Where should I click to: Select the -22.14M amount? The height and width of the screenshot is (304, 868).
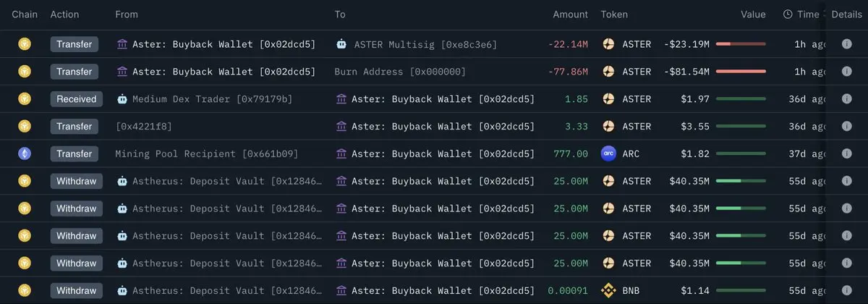tap(568, 44)
